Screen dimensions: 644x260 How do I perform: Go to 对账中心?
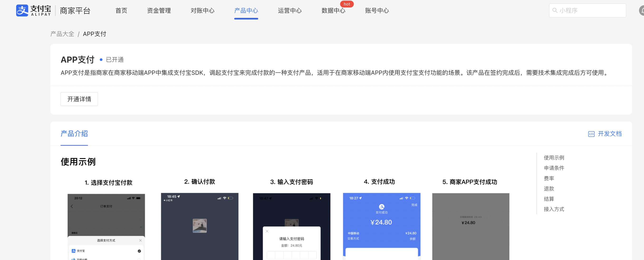coord(202,10)
